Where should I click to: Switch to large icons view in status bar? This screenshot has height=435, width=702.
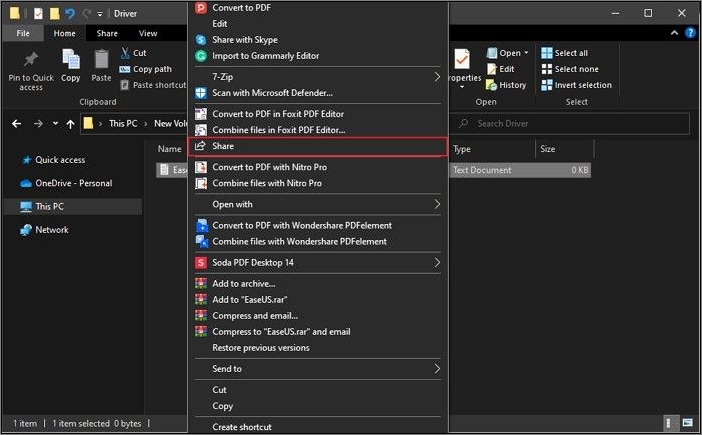687,422
